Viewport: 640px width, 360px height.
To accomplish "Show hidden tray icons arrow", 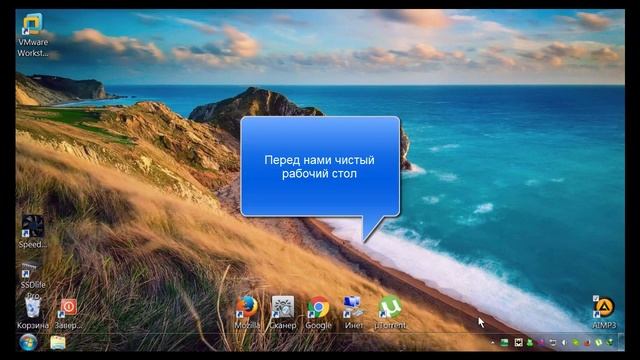I will coord(493,342).
